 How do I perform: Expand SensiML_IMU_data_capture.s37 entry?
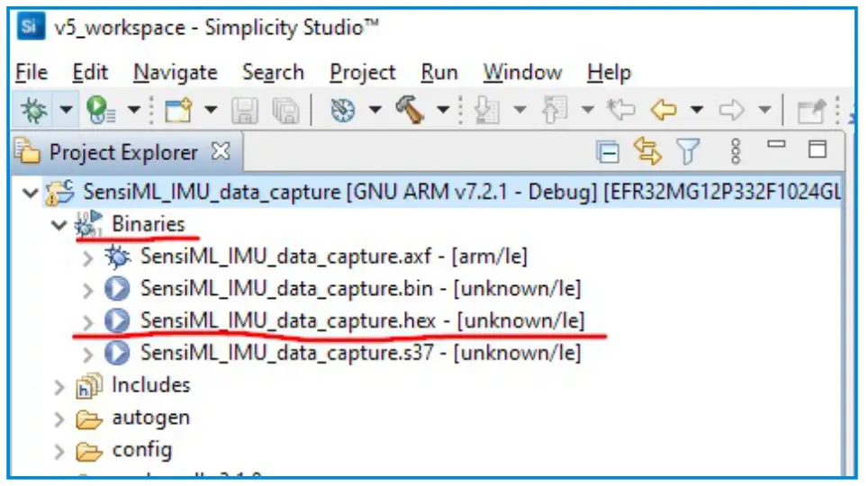tap(87, 355)
